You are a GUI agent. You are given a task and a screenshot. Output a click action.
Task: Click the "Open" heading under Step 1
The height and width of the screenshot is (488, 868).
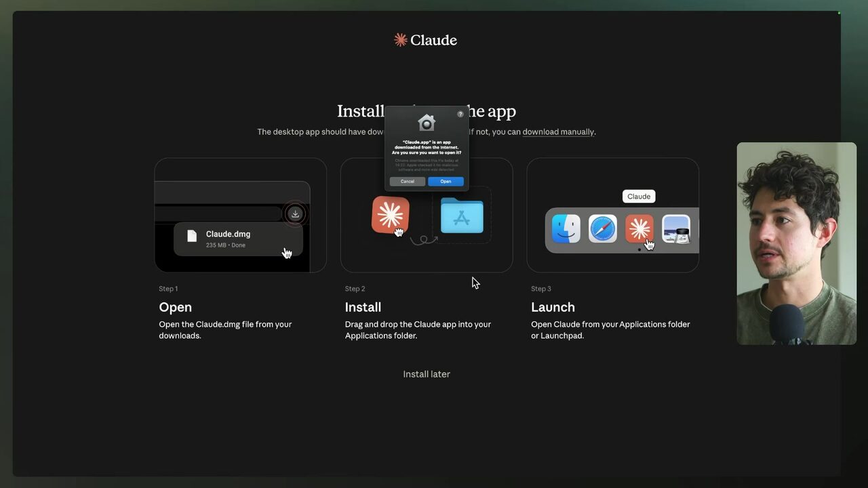(176, 308)
